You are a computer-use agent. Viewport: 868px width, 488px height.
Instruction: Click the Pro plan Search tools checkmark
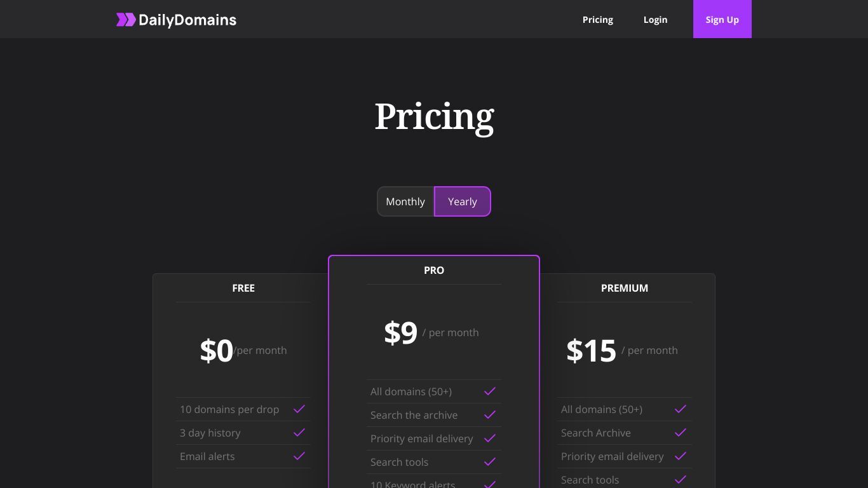click(x=490, y=462)
